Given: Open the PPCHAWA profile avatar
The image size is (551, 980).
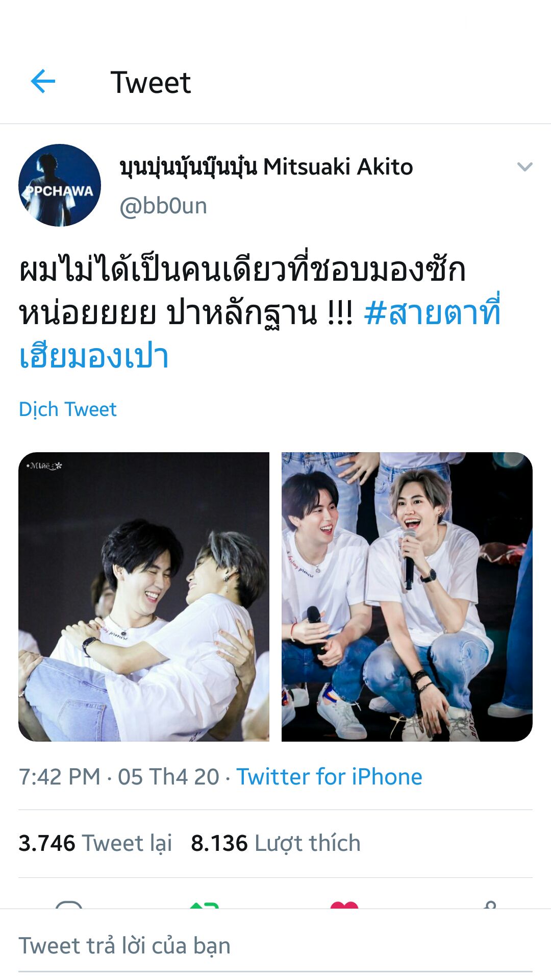Looking at the screenshot, I should click(x=60, y=185).
